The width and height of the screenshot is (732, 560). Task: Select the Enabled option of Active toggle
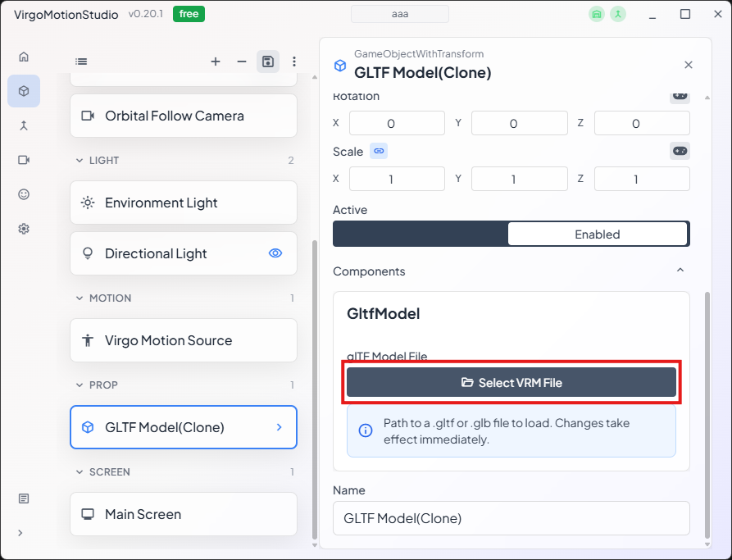(597, 234)
